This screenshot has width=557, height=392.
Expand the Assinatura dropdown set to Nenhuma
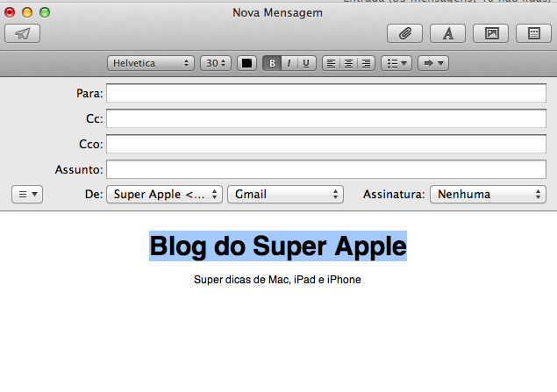(x=488, y=195)
